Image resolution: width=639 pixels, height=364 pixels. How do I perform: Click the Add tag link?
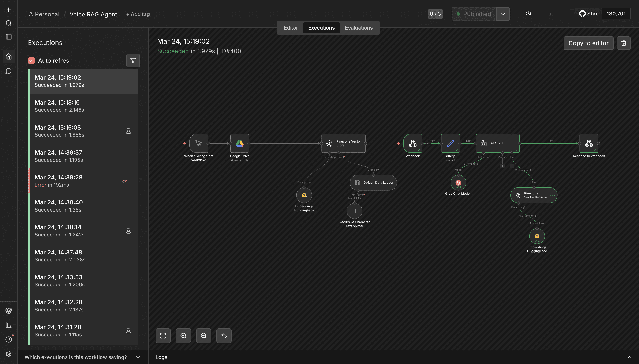[138, 14]
